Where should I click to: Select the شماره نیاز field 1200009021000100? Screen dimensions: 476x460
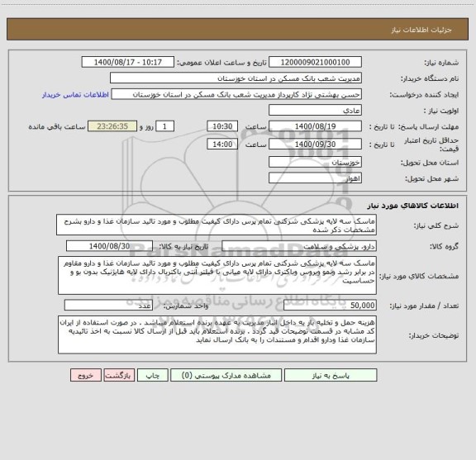(315, 62)
